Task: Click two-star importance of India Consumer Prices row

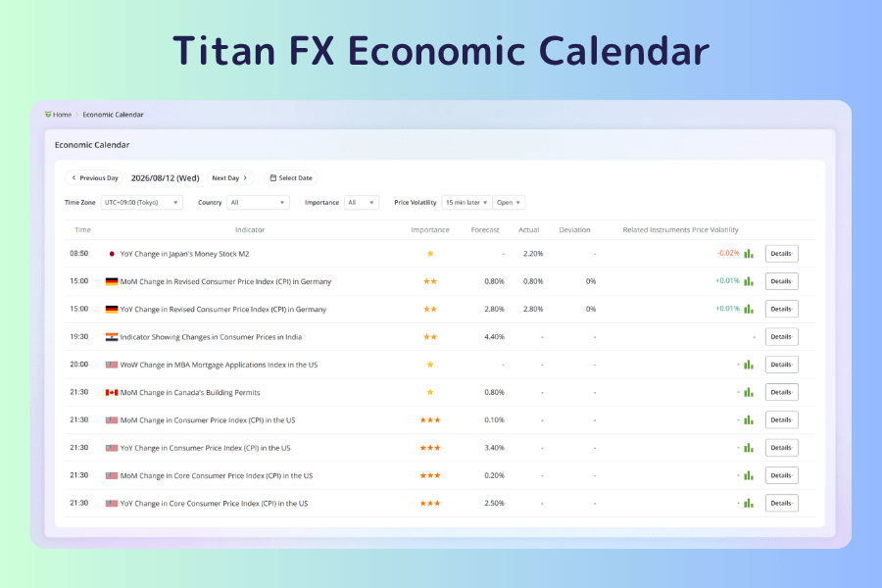Action: 430,337
